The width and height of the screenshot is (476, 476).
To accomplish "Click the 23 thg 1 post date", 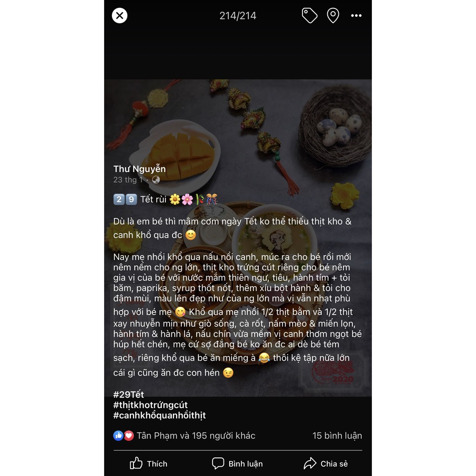I will pos(128,180).
